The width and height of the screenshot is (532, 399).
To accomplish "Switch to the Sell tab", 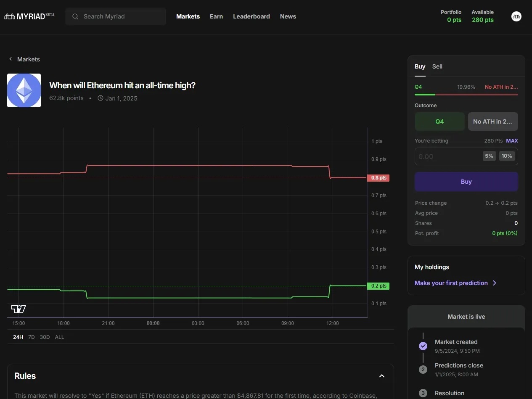I will pos(437,66).
